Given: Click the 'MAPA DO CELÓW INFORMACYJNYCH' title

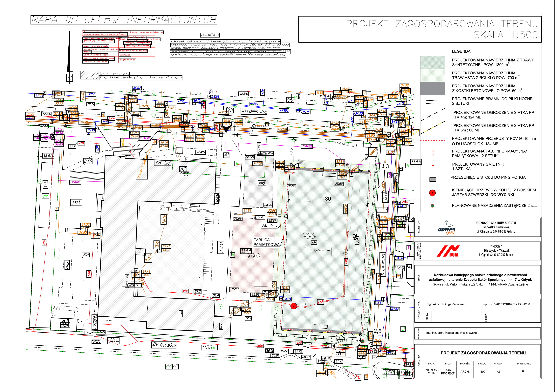Looking at the screenshot, I should 124,20.
